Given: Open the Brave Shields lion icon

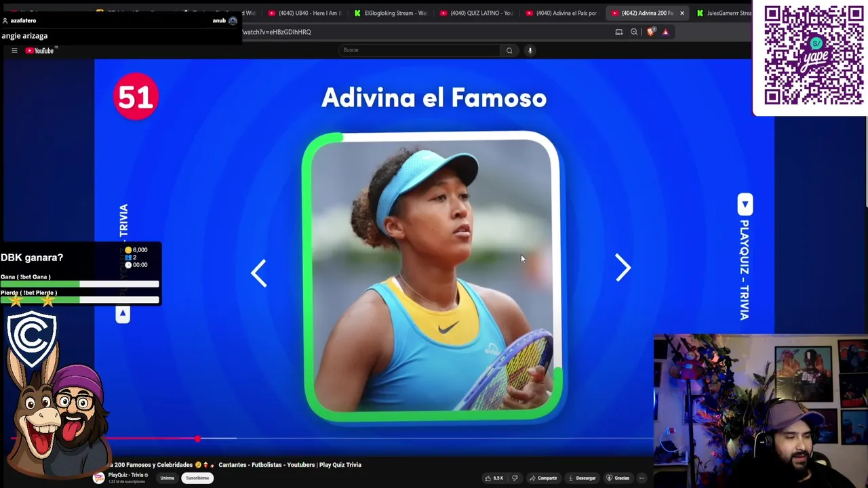Looking at the screenshot, I should (651, 32).
